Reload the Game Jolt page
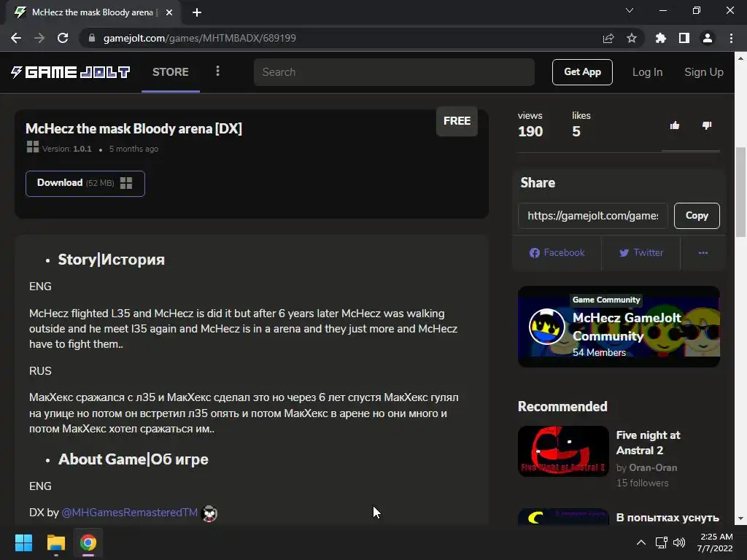Screen dimensions: 747x560 click(63, 38)
